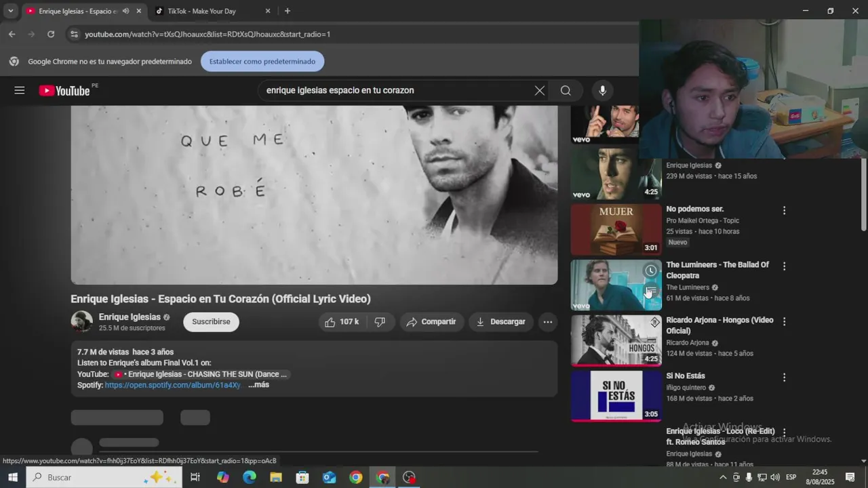Share the video with Compartir button
Screen dimensions: 868x488
(x=431, y=322)
